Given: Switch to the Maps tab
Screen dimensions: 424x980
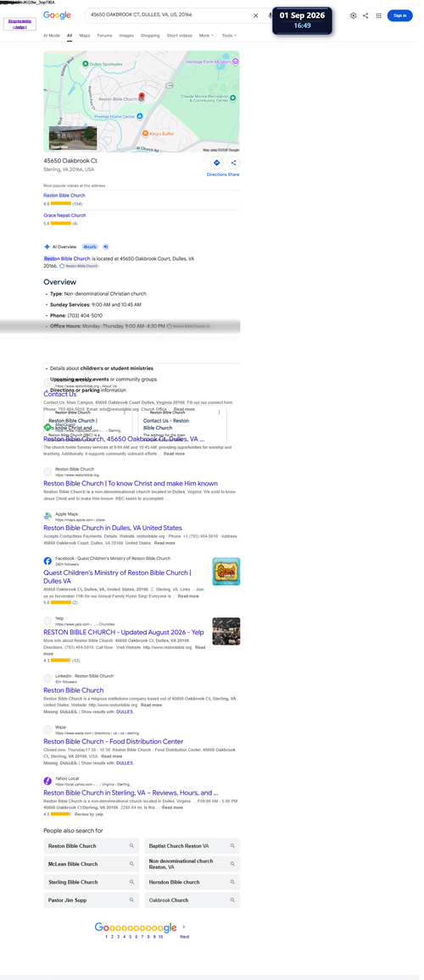Looking at the screenshot, I should pyautogui.click(x=85, y=36).
